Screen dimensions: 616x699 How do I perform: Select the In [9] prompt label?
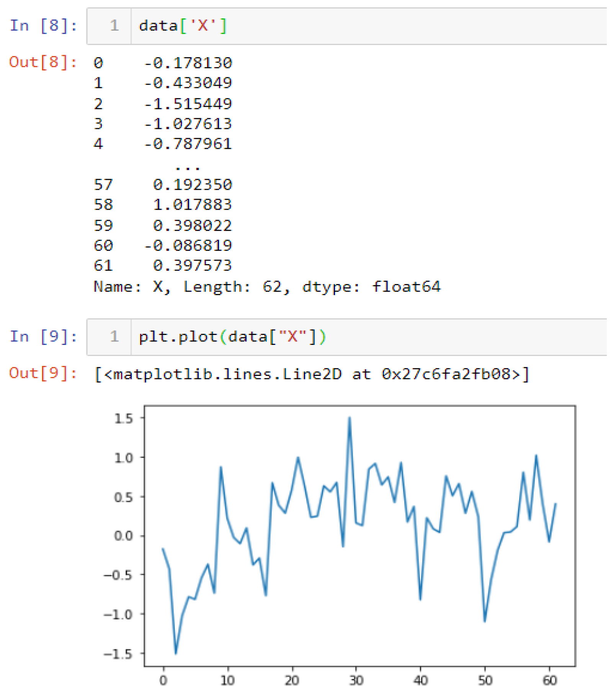tap(43, 337)
